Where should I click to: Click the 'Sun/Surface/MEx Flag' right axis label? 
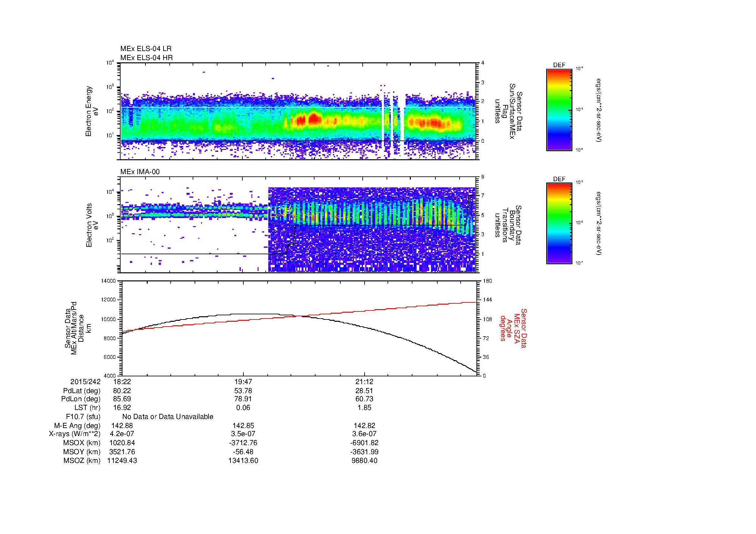point(508,111)
